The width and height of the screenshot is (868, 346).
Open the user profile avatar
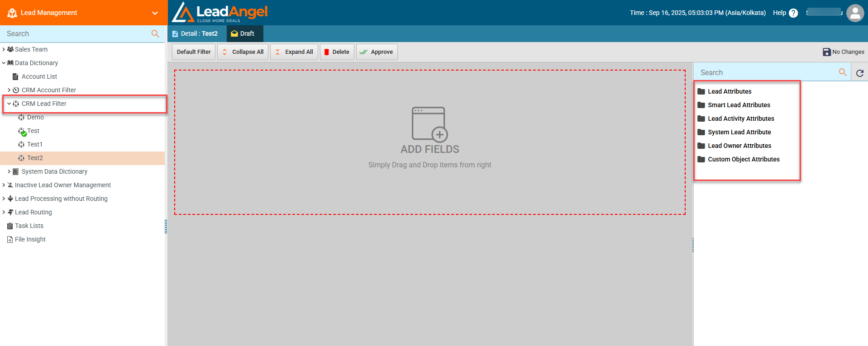tap(855, 13)
